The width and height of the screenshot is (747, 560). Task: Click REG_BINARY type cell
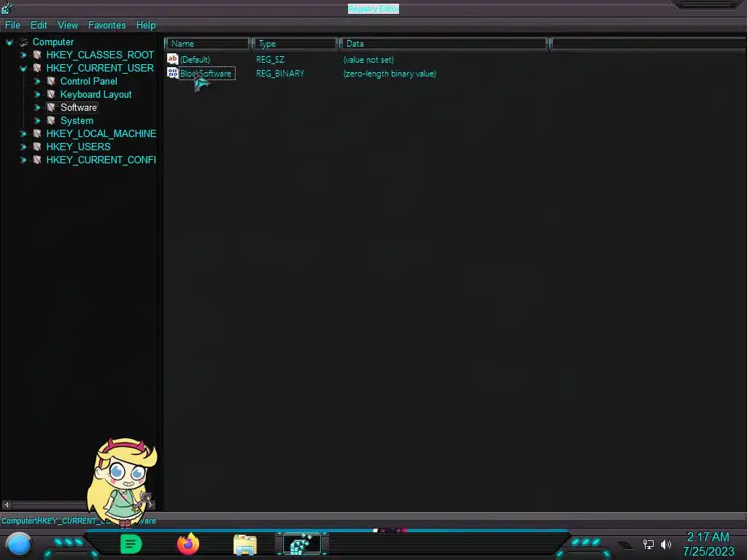pos(280,74)
